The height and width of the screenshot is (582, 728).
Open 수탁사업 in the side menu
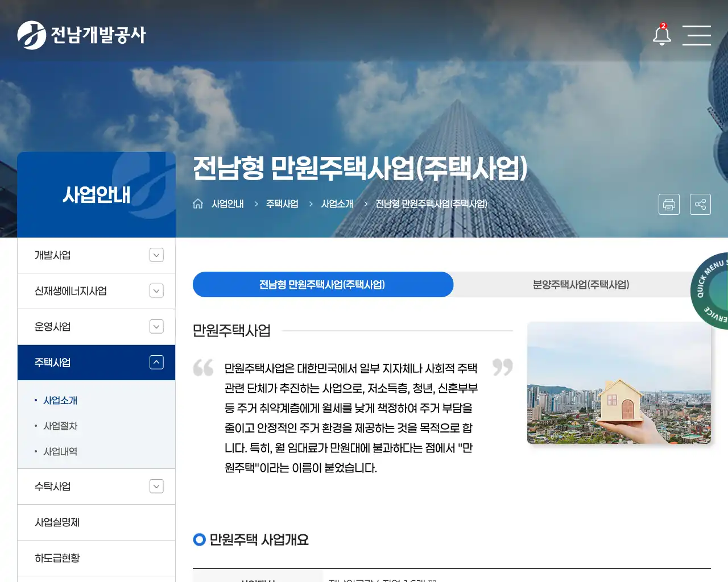(x=96, y=487)
